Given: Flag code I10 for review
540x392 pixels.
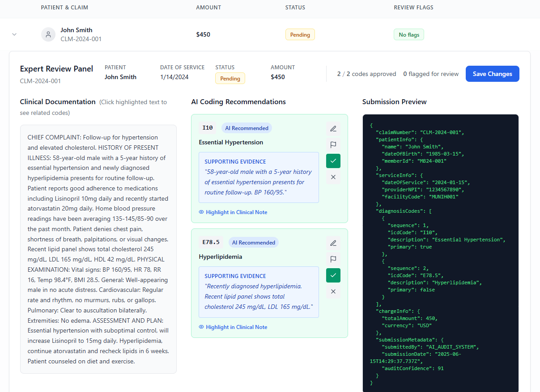Looking at the screenshot, I should pos(333,145).
